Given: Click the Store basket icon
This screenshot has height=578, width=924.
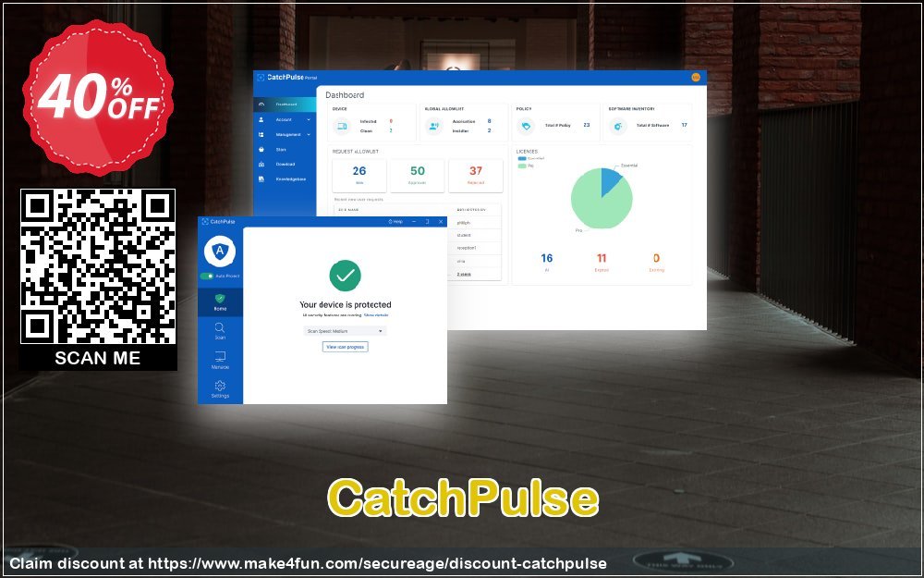Looking at the screenshot, I should [261, 149].
